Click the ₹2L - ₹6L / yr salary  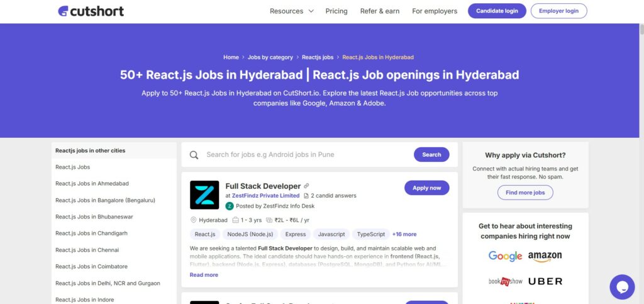tap(292, 220)
